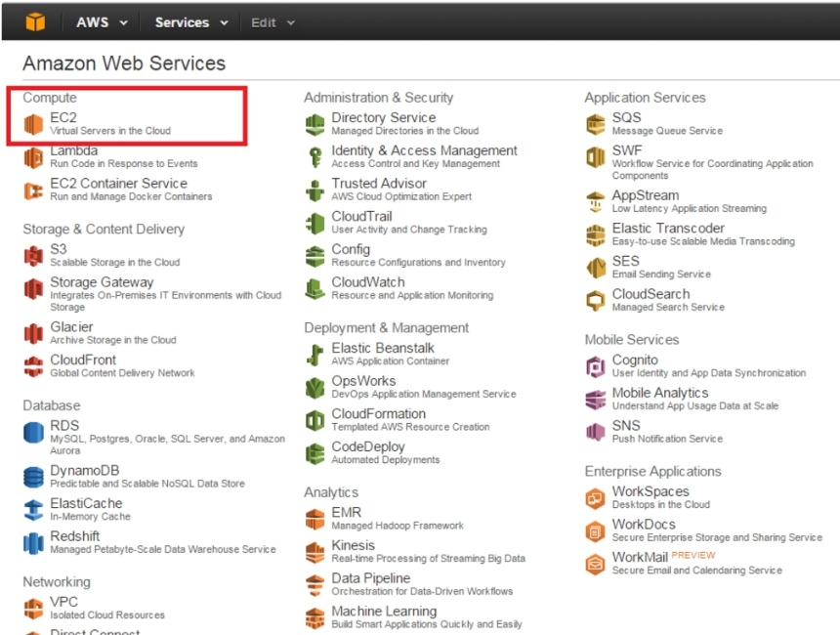The width and height of the screenshot is (840, 635).
Task: Open the Cognito link
Action: click(x=635, y=360)
